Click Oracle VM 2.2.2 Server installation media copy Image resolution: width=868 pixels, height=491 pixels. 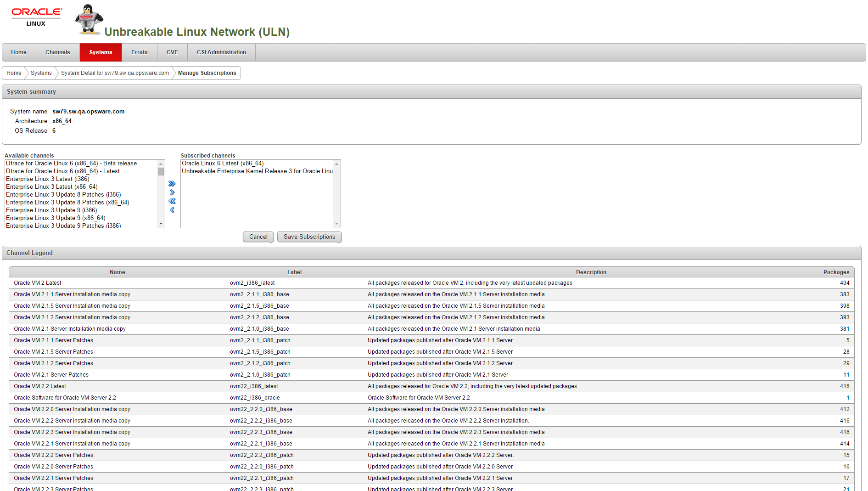(72, 421)
